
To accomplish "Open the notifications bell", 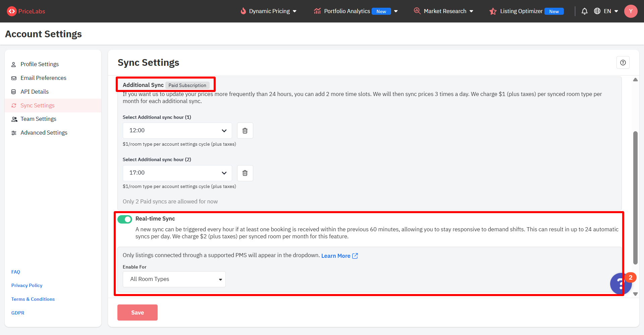I will click(x=584, y=11).
